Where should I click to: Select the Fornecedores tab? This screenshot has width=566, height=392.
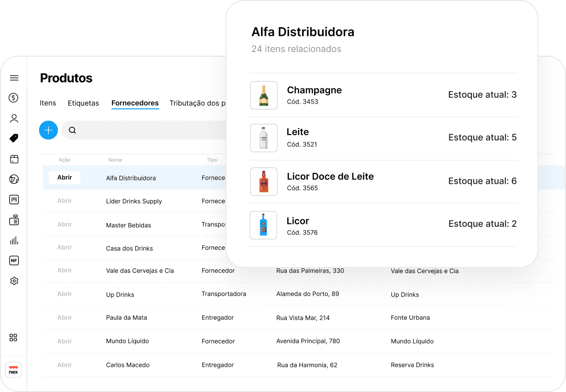click(x=135, y=103)
